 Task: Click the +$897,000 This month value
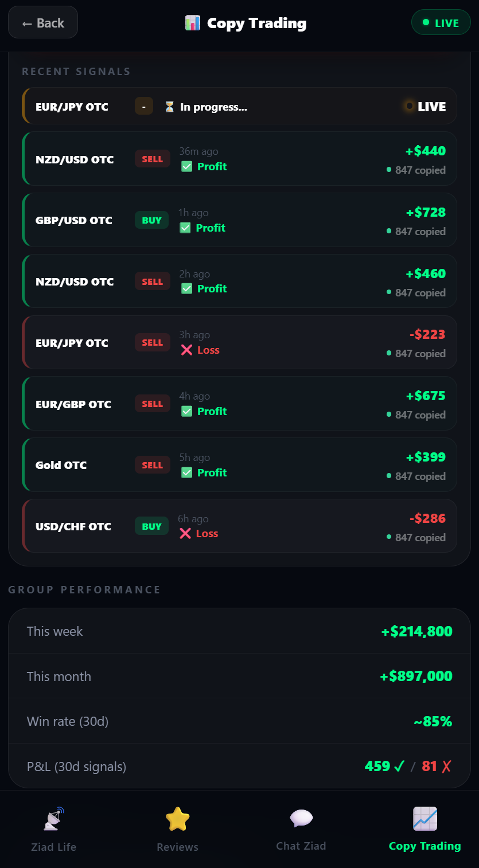pyautogui.click(x=416, y=677)
